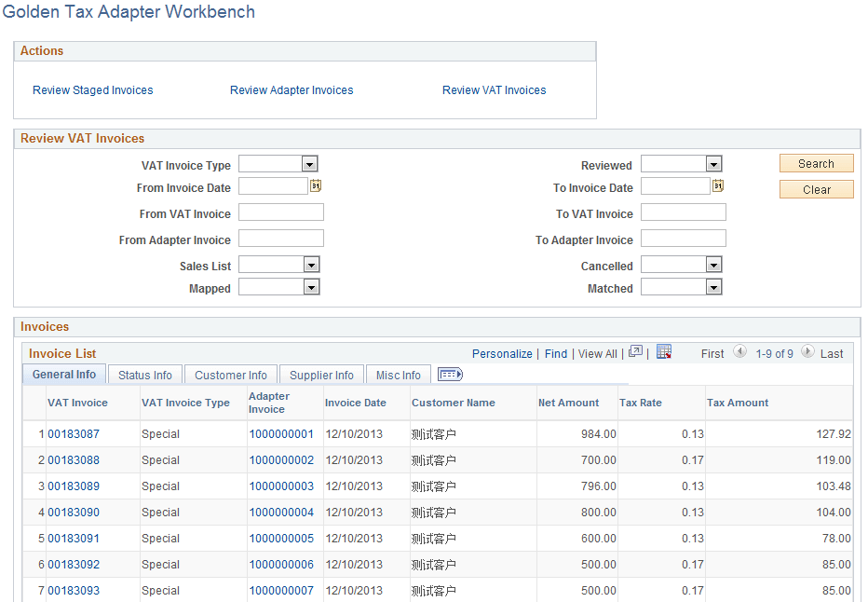The height and width of the screenshot is (602, 868).
Task: Click the next page arrow icon
Action: pos(808,353)
